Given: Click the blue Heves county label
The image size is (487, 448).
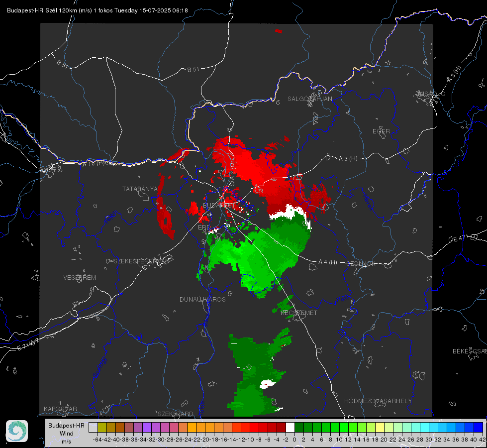Looking at the screenshot, I should click(368, 202).
